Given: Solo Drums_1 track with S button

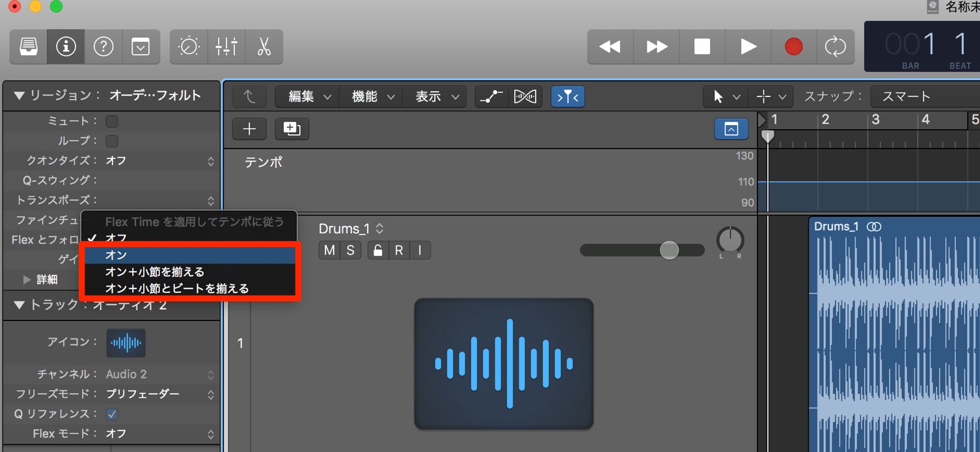Looking at the screenshot, I should (350, 250).
